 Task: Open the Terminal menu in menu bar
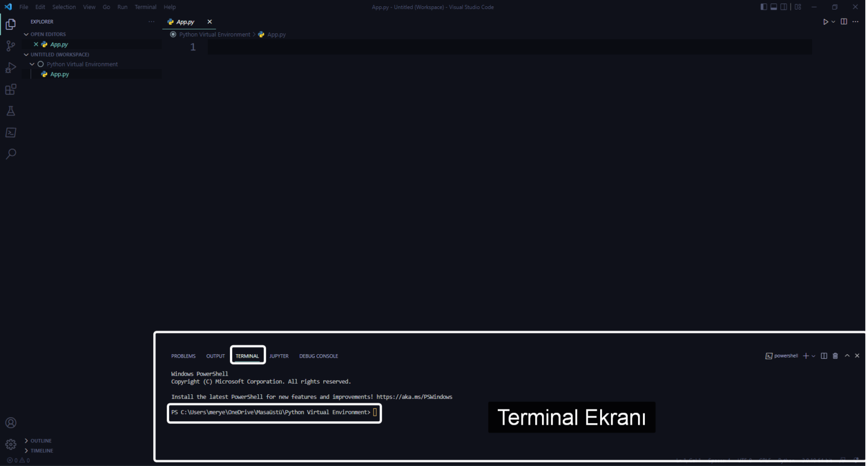145,7
